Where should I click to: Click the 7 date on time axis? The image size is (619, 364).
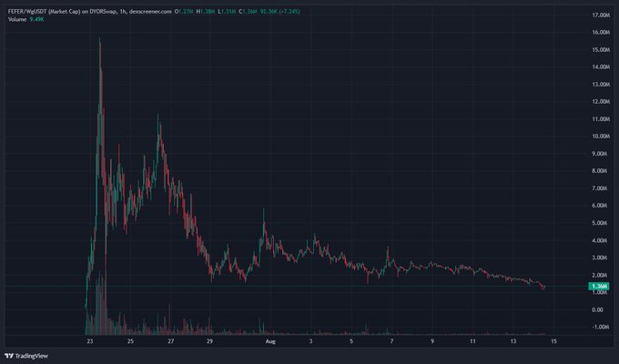(x=391, y=341)
